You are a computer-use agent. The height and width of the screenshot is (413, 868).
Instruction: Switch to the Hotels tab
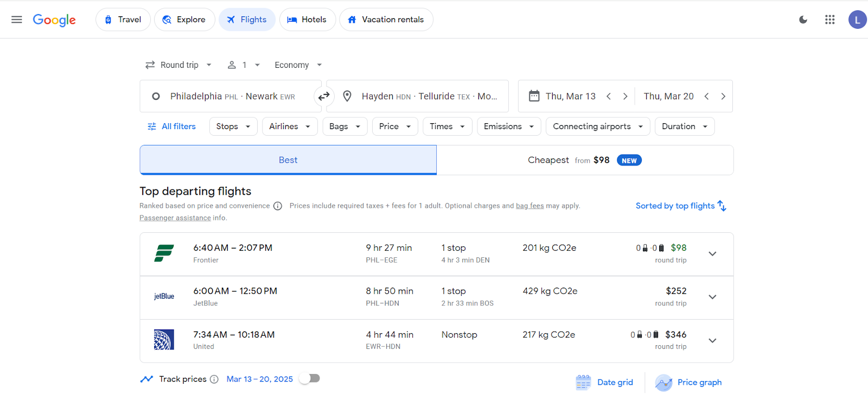[x=308, y=20]
